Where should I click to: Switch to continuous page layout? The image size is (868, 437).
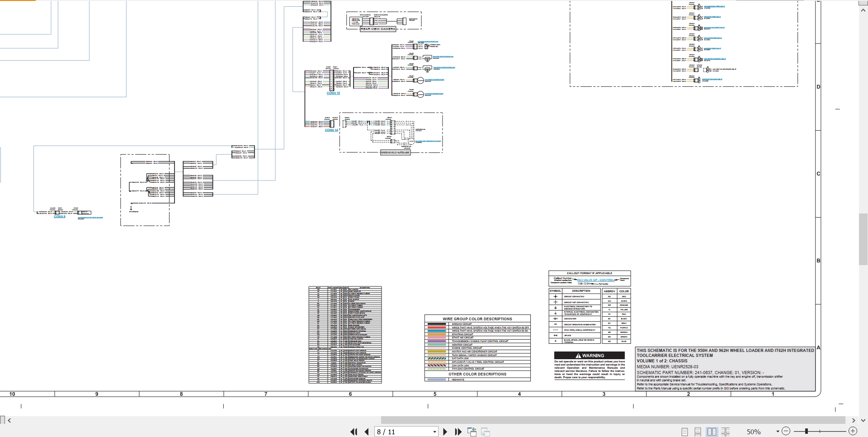tap(698, 432)
